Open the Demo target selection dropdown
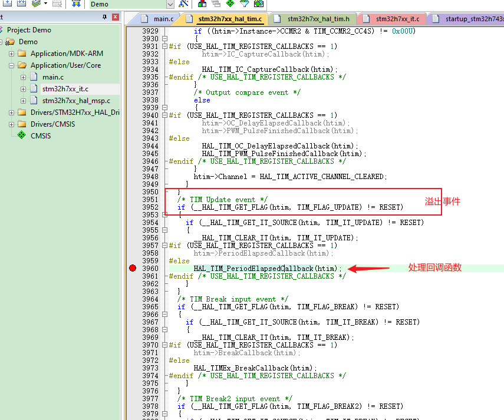The width and height of the screenshot is (504, 420). [x=170, y=4]
